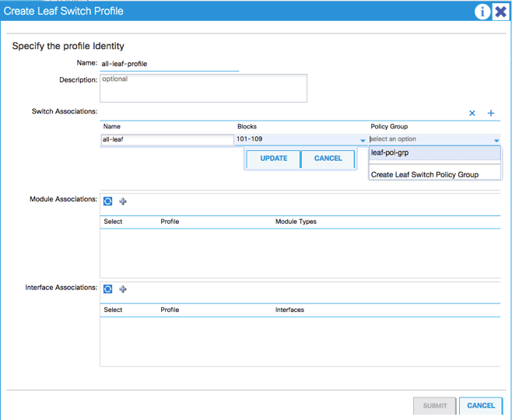The height and width of the screenshot is (420, 512).
Task: Click the SUBMIT button
Action: pyautogui.click(x=435, y=405)
